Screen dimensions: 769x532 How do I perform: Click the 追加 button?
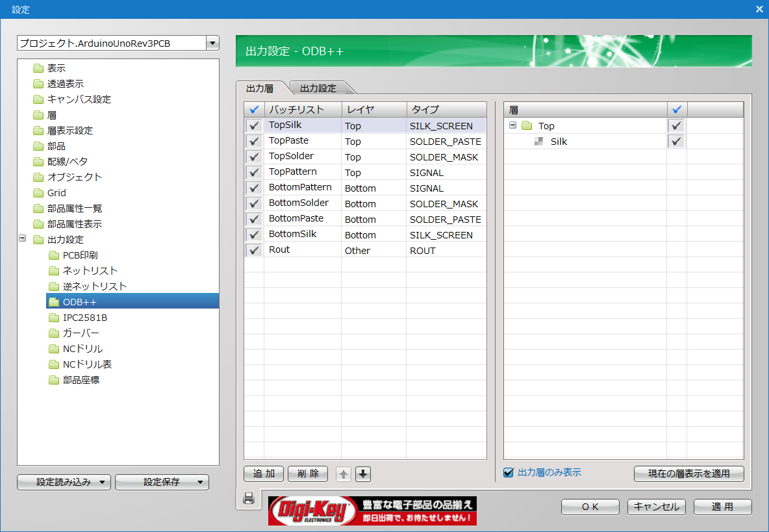pos(264,474)
